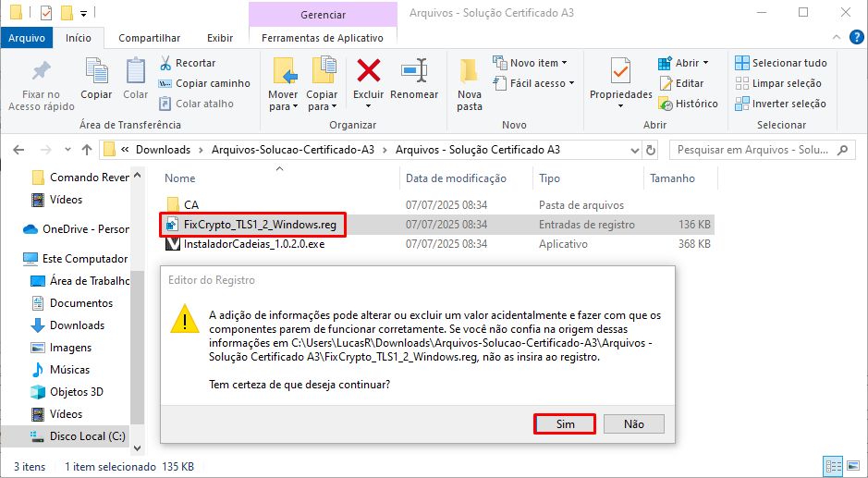Click Fixar no Acesso rápido pin icon
868x478 pixels.
click(x=41, y=72)
